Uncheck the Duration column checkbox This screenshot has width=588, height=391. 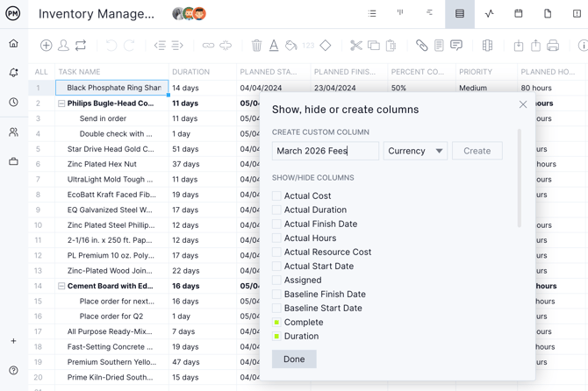click(x=276, y=336)
